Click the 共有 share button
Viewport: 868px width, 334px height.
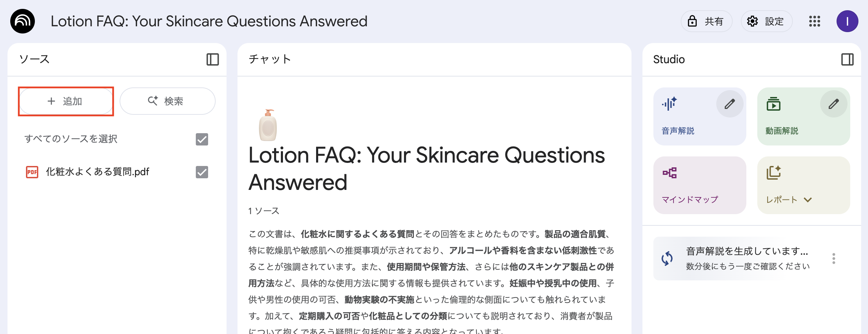tap(706, 21)
